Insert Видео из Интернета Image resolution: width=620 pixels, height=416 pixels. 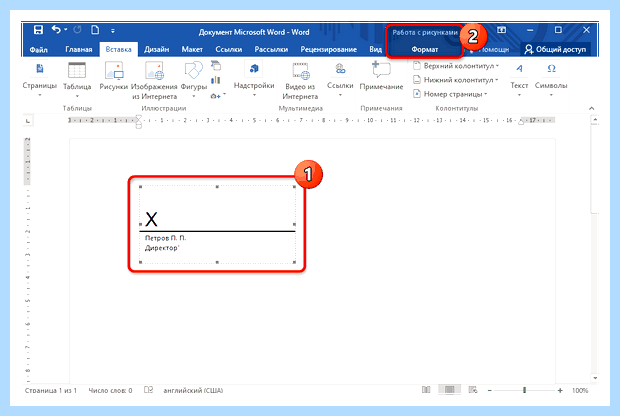tap(300, 80)
